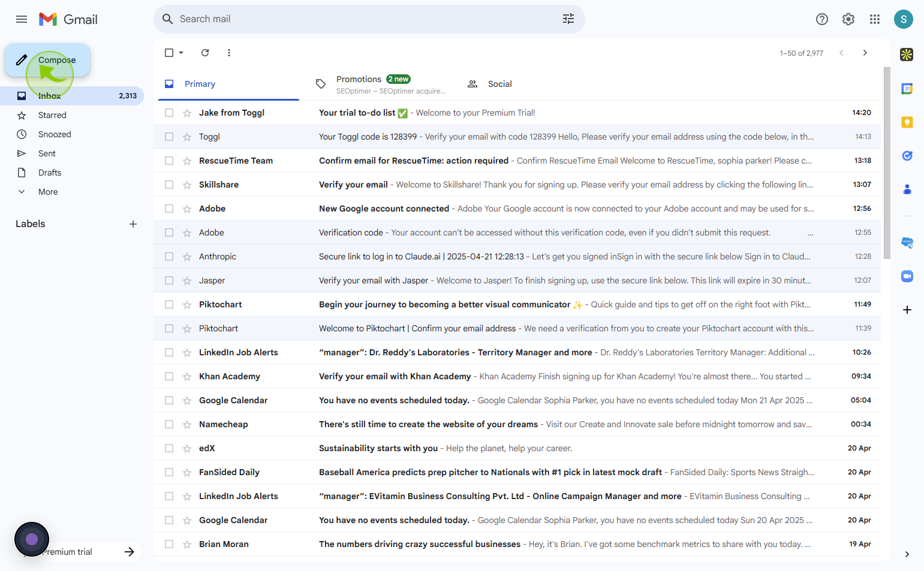
Task: Open the blue cloud add-on icon
Action: pos(907,243)
